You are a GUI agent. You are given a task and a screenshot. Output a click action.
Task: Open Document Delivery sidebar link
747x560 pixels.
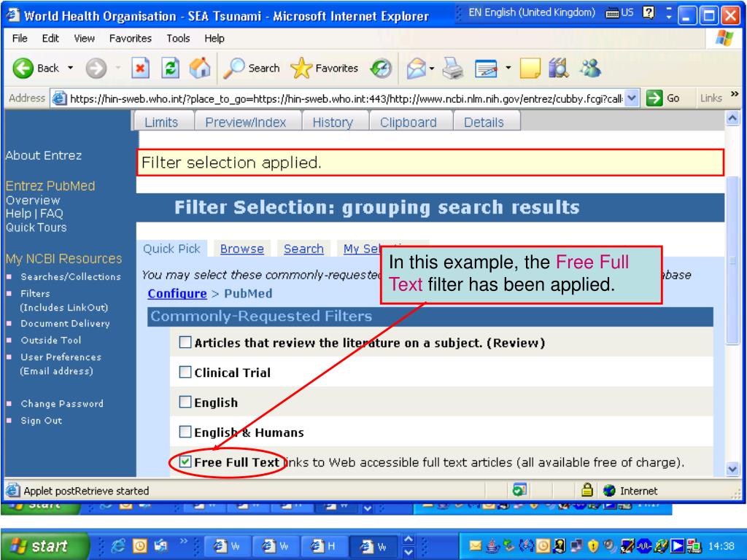(x=65, y=323)
